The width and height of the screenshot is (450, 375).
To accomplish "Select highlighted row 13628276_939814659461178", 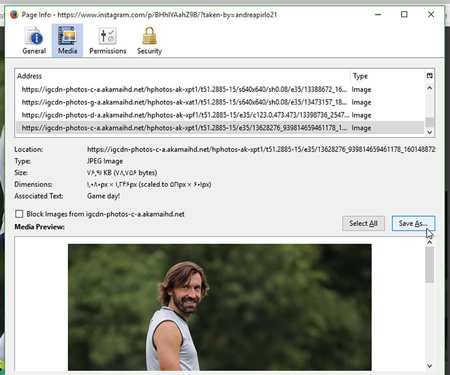I will point(220,128).
